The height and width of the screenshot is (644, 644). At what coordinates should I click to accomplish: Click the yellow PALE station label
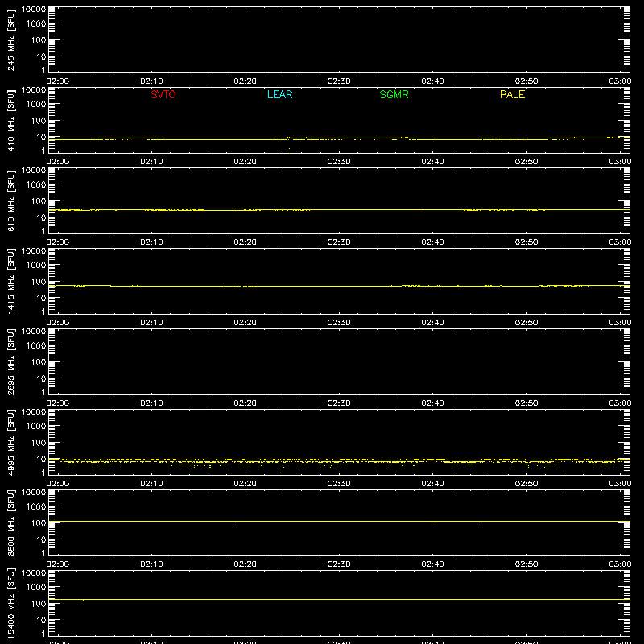tap(512, 94)
